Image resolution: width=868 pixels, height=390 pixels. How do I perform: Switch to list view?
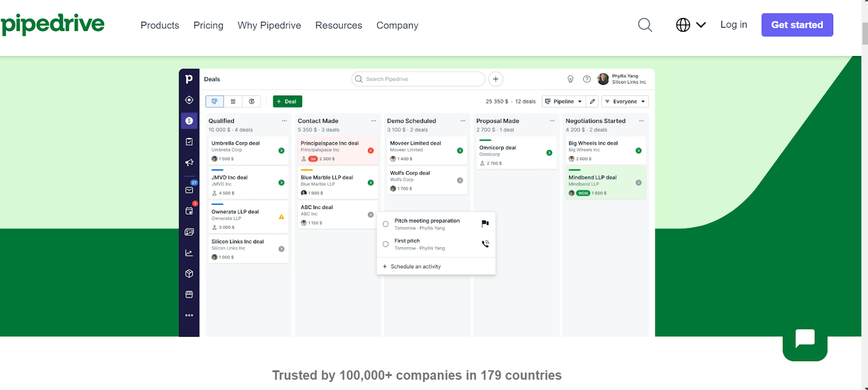pyautogui.click(x=233, y=102)
